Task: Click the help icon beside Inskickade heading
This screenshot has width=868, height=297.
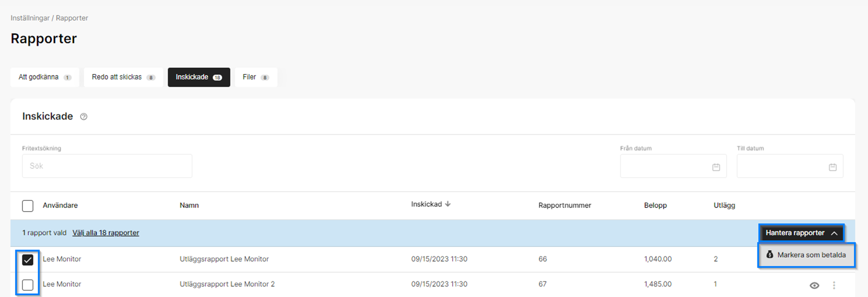Action: 84,117
